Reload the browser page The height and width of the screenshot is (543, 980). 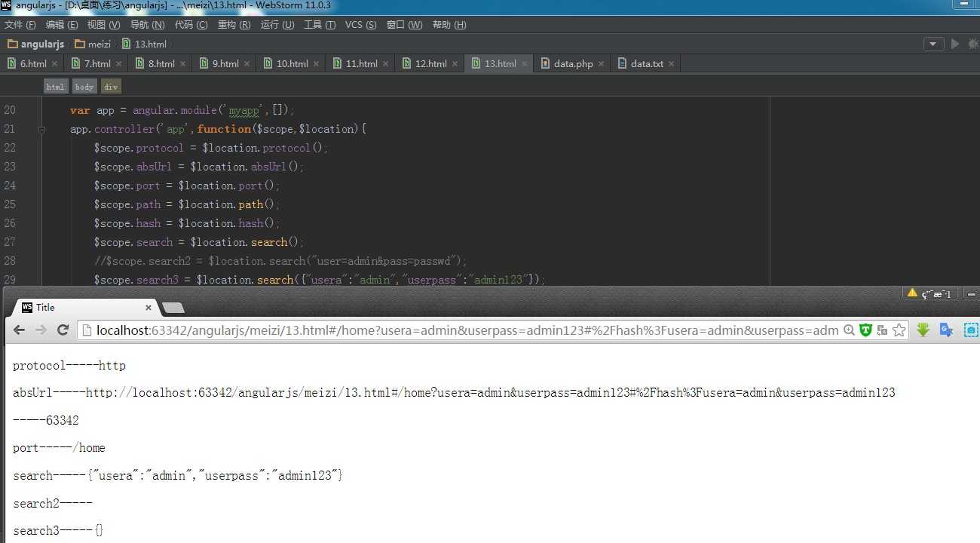coord(63,330)
